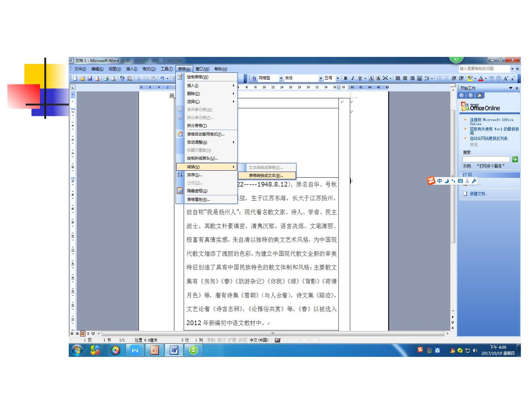Click the 键入需要帮助的问题 help box
The height and width of the screenshot is (399, 532).
[x=484, y=69]
